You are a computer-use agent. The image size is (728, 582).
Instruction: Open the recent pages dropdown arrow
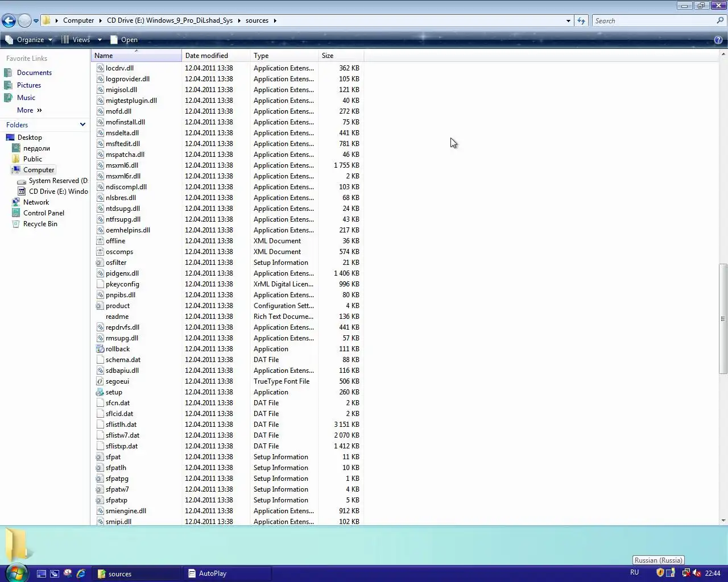click(x=36, y=21)
